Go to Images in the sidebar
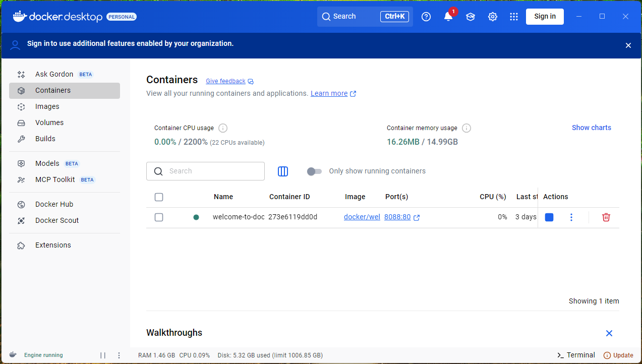 tap(47, 106)
